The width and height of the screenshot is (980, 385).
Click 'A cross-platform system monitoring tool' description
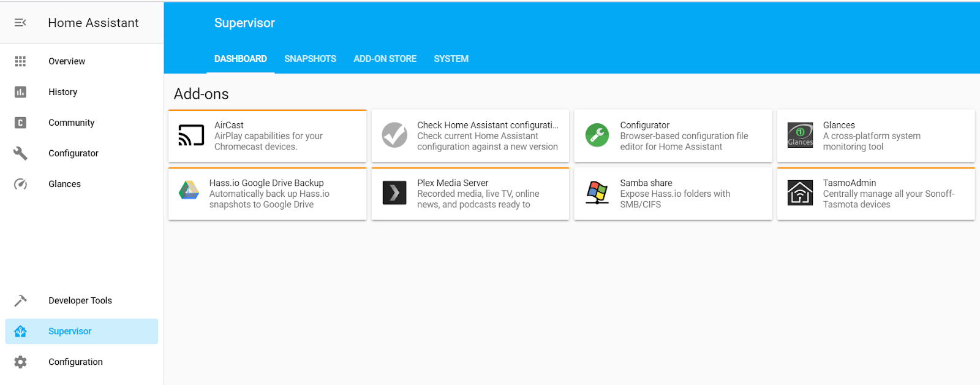(872, 141)
